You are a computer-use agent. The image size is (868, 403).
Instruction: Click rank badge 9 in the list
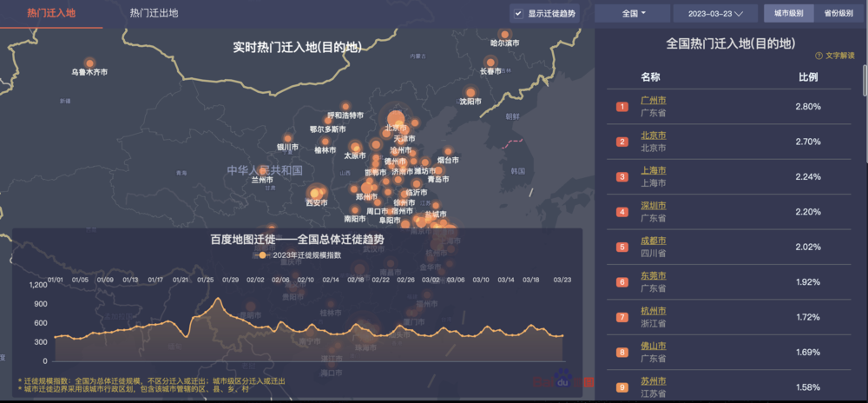(622, 387)
